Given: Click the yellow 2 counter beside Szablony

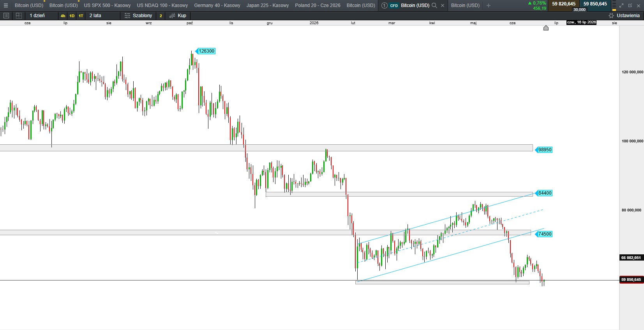Looking at the screenshot, I should point(161,16).
